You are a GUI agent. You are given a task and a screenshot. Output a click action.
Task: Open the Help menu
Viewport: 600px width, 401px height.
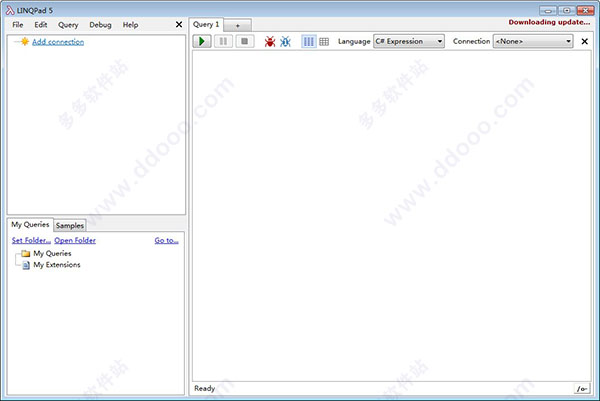130,25
